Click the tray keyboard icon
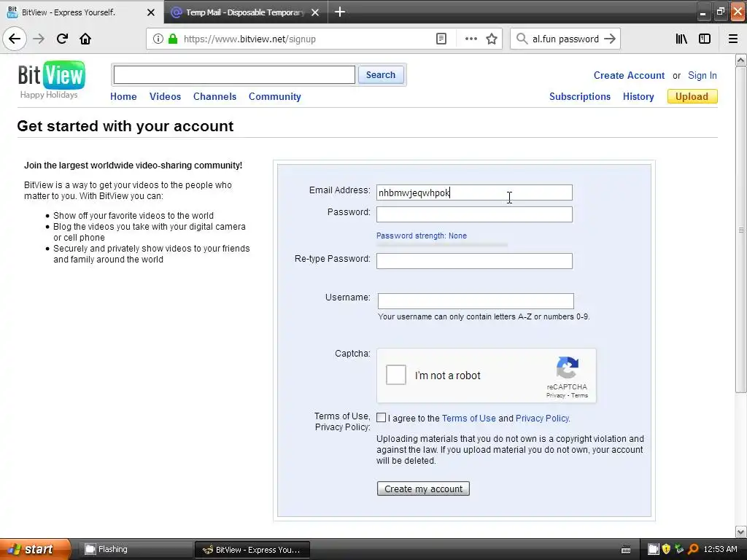 tap(626, 550)
